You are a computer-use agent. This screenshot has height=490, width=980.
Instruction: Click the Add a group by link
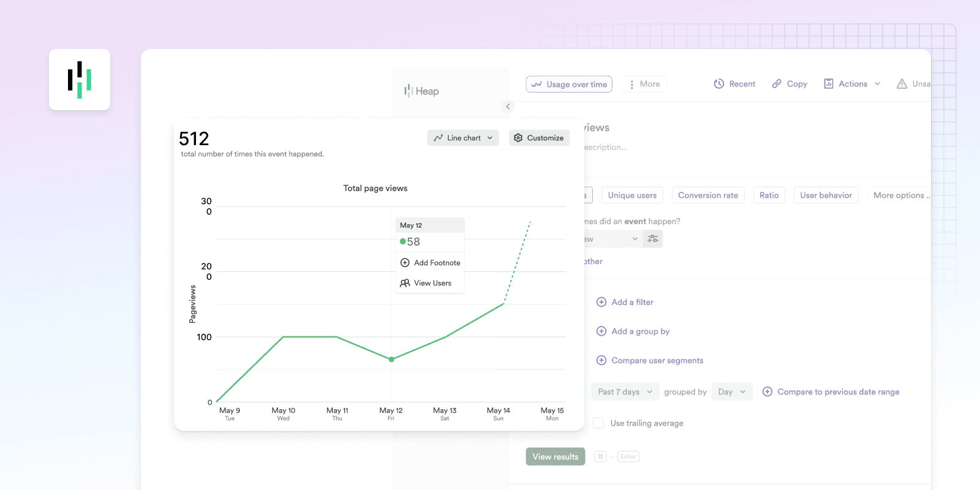[641, 331]
